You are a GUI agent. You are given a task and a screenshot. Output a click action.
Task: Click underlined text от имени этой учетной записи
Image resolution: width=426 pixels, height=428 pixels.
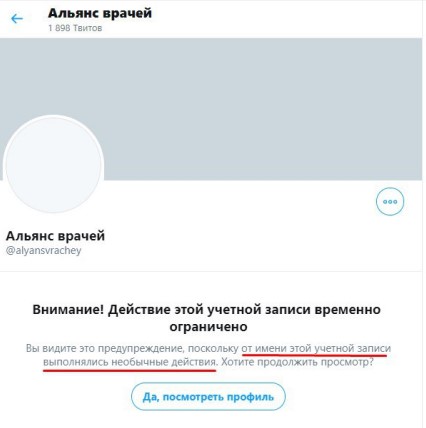316,349
